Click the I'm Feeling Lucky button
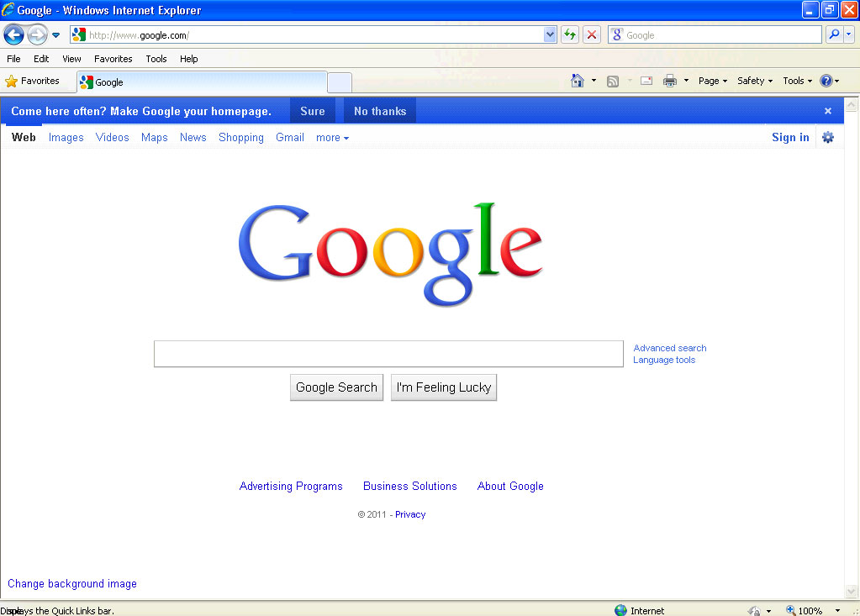This screenshot has width=860, height=616. click(x=443, y=387)
